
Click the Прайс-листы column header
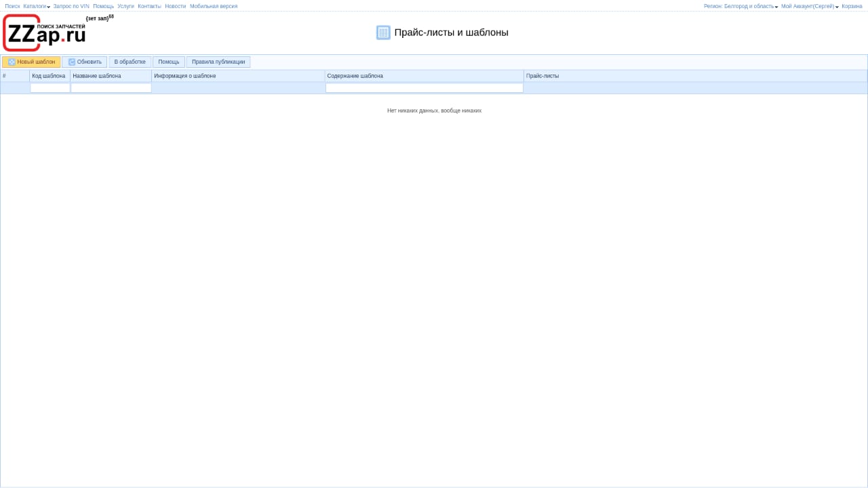542,76
